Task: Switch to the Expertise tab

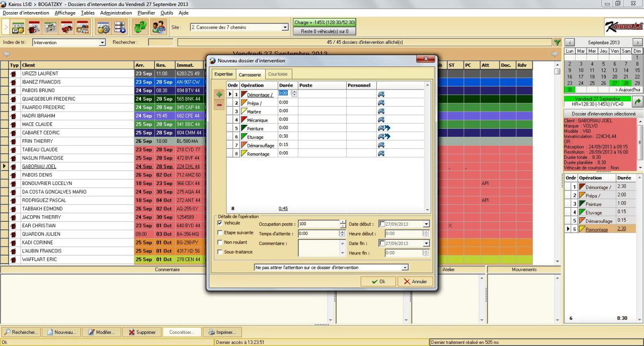Action: pos(223,74)
